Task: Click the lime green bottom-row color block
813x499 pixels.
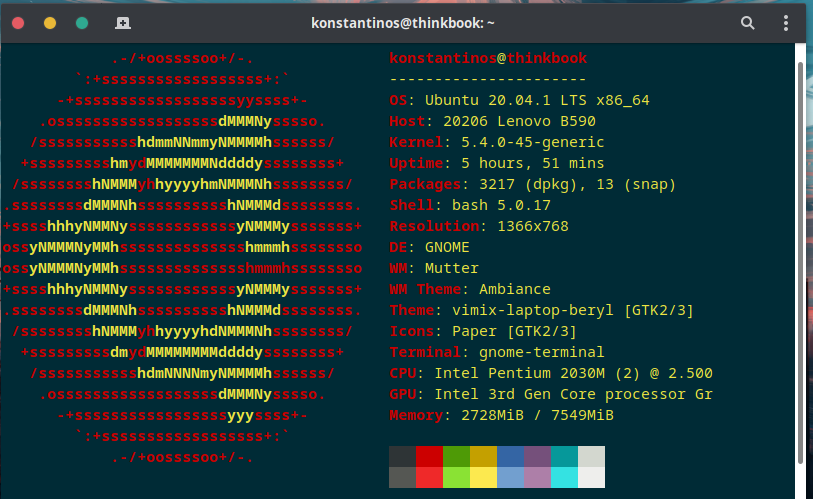Action: (456, 477)
